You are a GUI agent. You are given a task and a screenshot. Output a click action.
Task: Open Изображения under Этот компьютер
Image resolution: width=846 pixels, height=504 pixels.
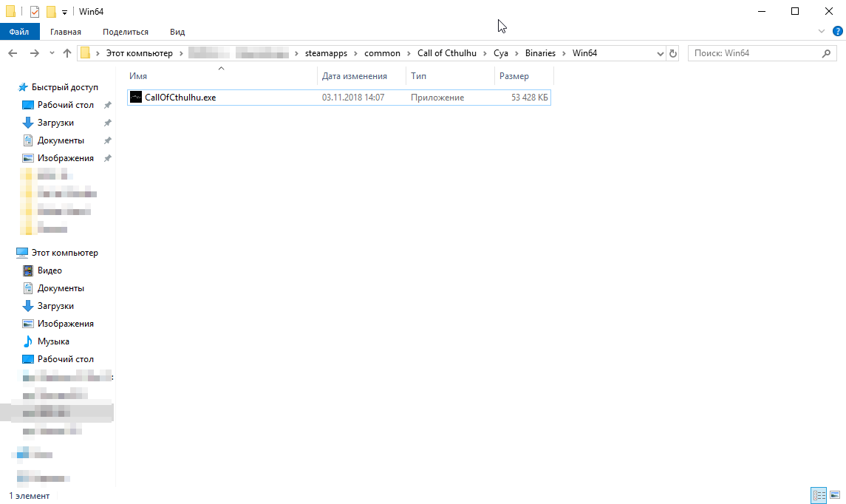(65, 324)
